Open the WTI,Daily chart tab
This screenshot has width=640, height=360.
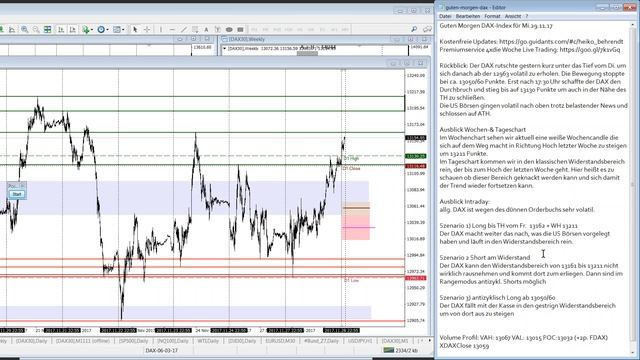[x=208, y=341]
